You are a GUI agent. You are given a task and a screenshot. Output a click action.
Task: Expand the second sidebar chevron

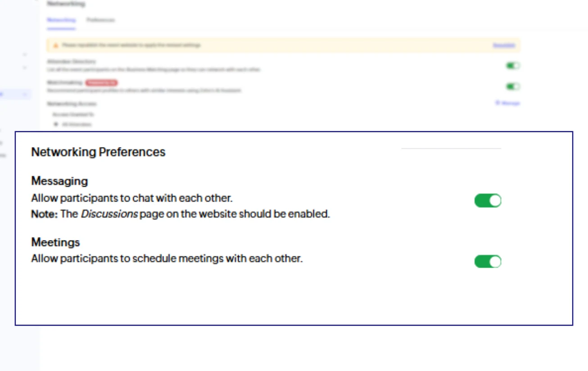click(x=25, y=68)
